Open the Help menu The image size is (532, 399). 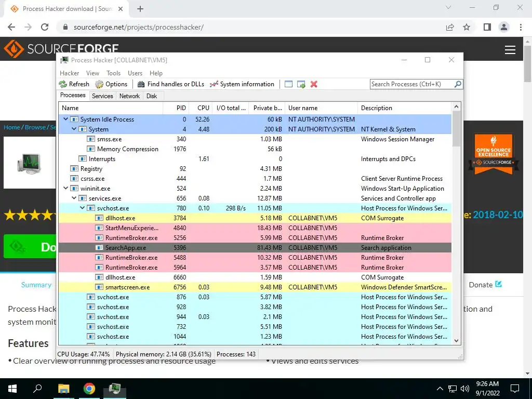coord(156,73)
